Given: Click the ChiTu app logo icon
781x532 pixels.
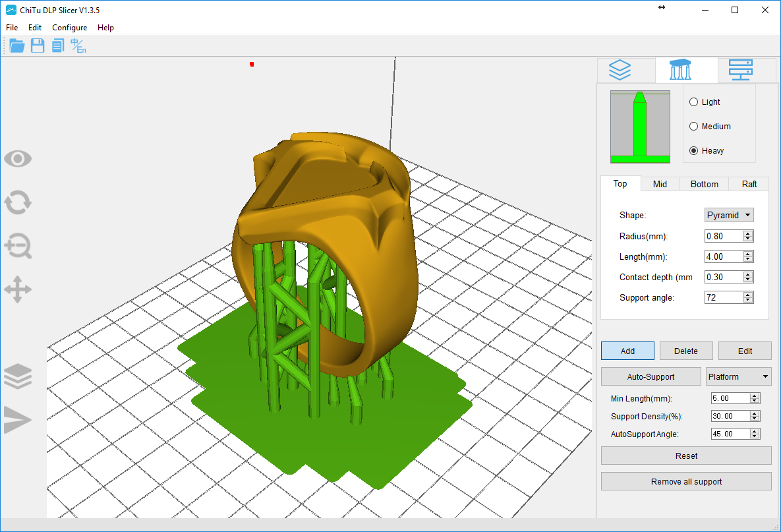Looking at the screenshot, I should 11,10.
